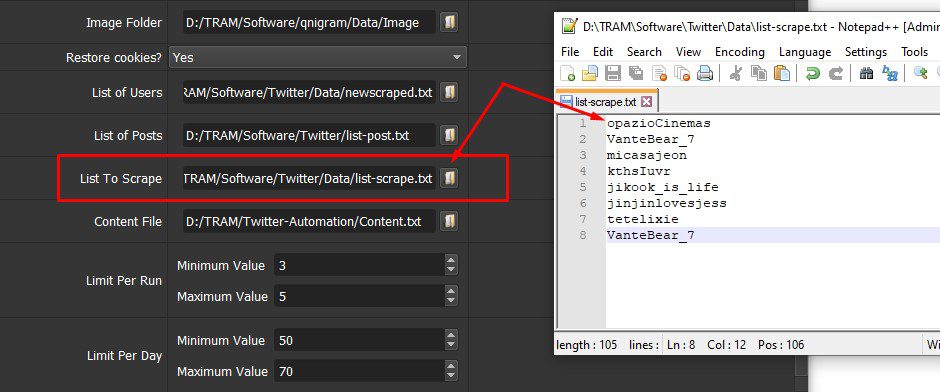Screen dimensions: 940x392
Task: Click the Paste clipboard icon in Notepad++
Action: point(782,74)
